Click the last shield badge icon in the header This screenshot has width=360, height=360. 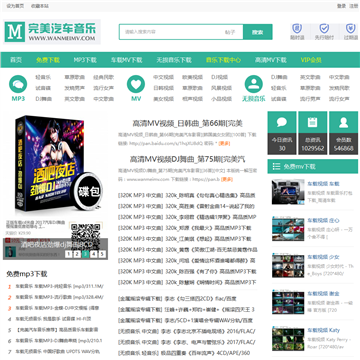(350, 28)
